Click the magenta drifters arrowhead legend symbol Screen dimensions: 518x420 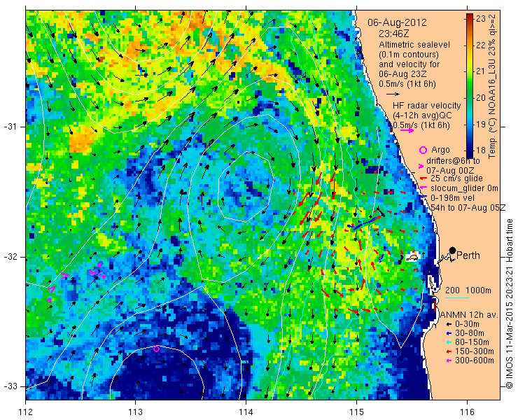[x=421, y=166]
